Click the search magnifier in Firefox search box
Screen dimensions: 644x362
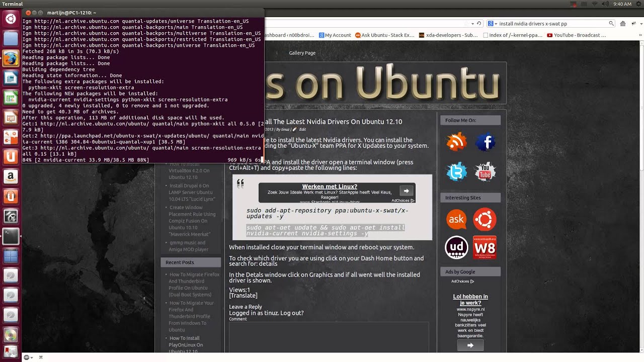(x=611, y=24)
